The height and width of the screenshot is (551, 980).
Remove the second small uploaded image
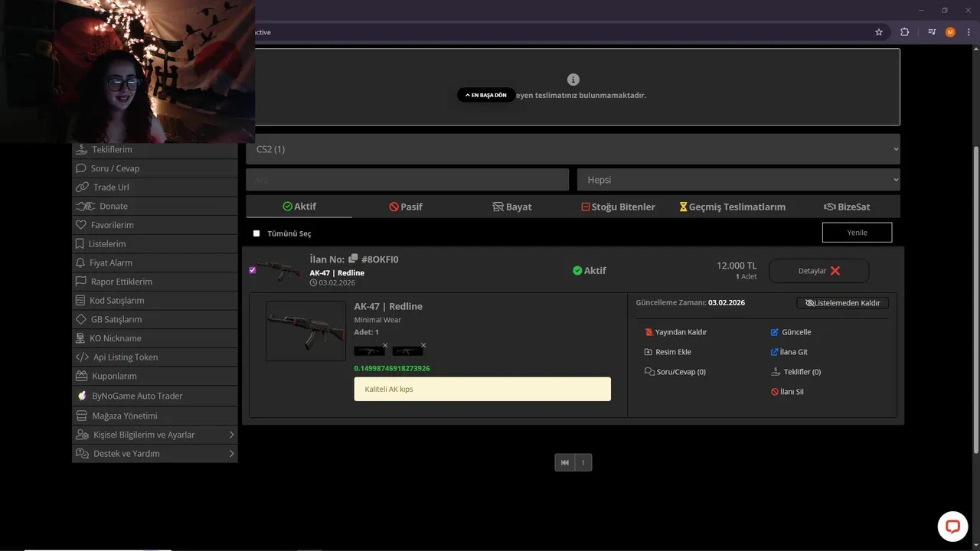click(x=423, y=346)
